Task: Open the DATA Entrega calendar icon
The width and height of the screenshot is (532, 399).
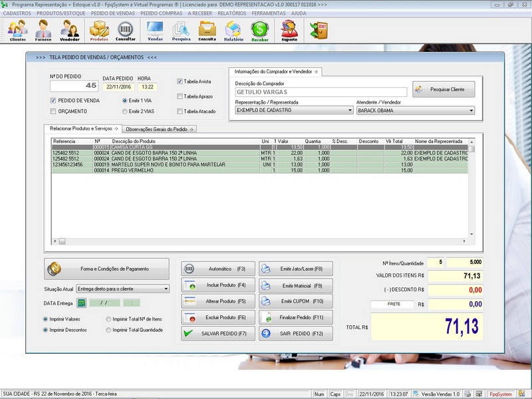Action: click(82, 303)
